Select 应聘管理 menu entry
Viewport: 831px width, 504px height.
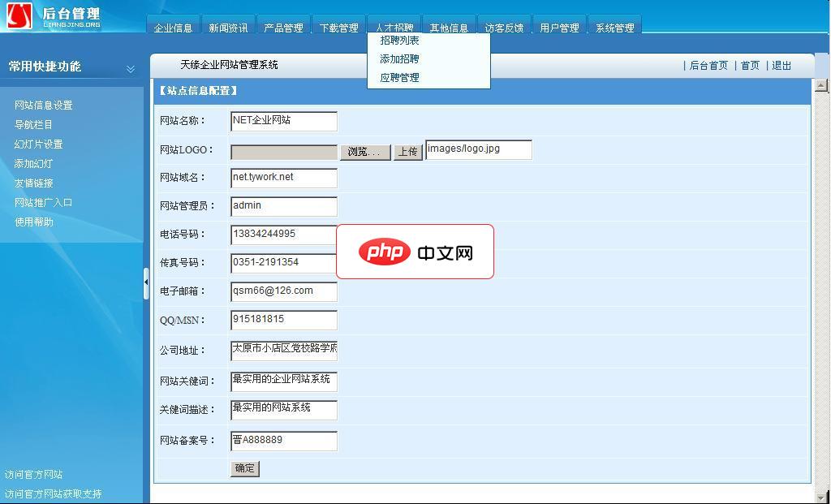pos(401,76)
